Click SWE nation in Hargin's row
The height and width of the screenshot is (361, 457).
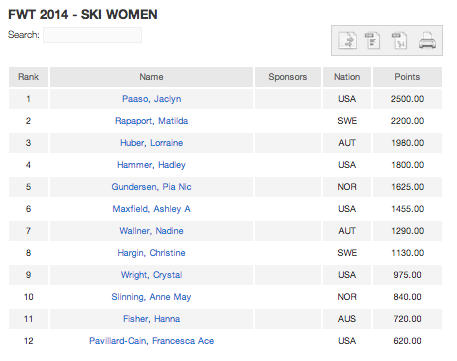(347, 253)
